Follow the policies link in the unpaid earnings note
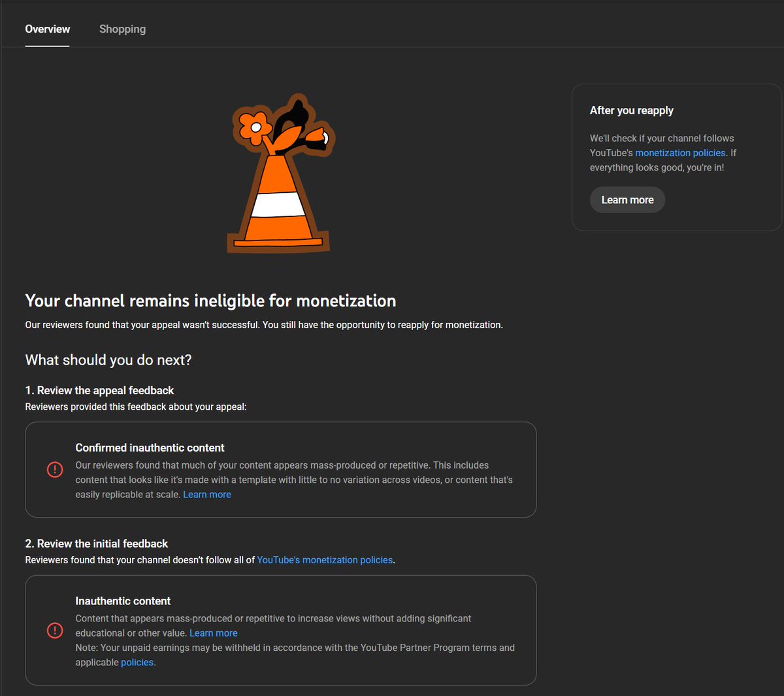Screen dimensions: 784x696 click(x=137, y=663)
